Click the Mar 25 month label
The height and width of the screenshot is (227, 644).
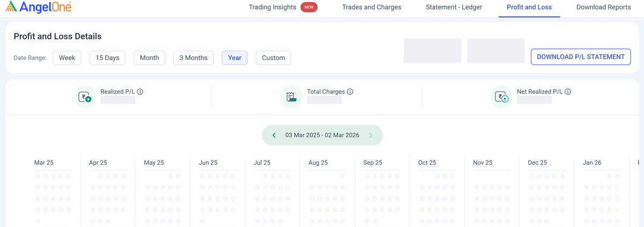[44, 163]
